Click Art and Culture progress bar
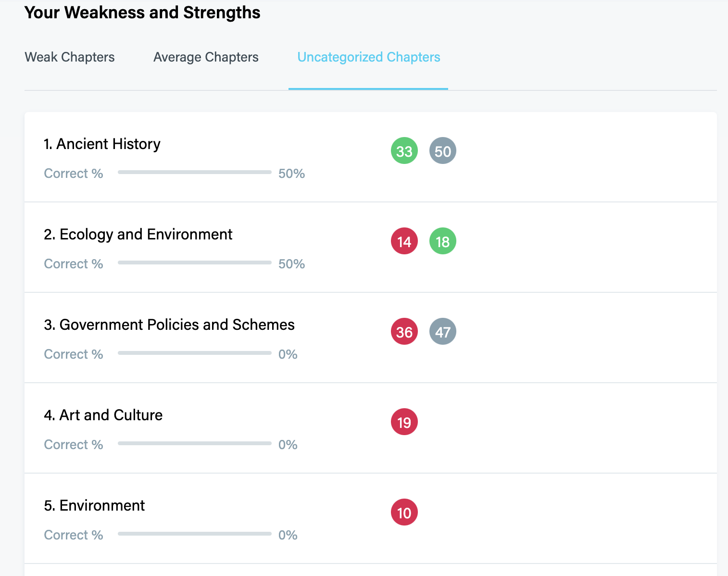Screen dimensions: 728x576 click(195, 443)
